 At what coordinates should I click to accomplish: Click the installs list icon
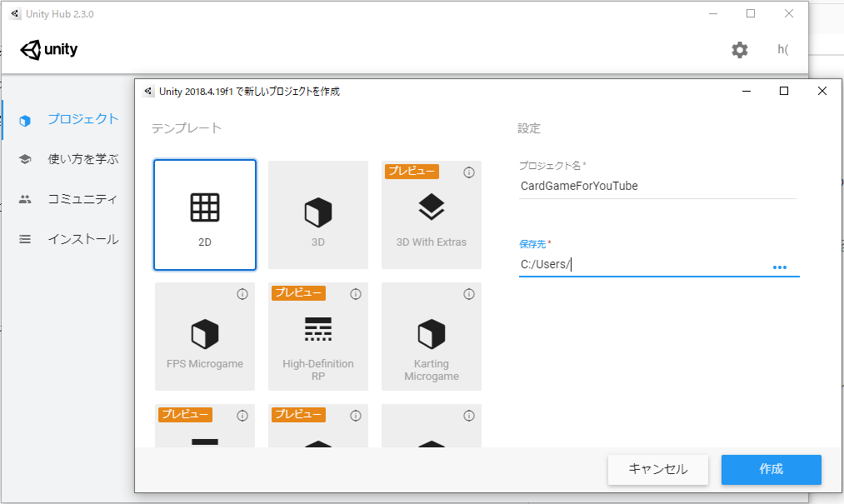click(25, 239)
